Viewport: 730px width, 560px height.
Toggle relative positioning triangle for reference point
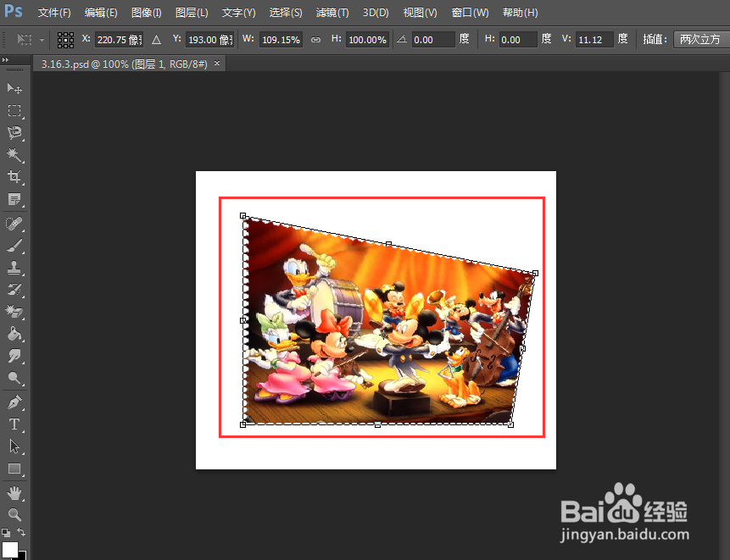tap(156, 40)
